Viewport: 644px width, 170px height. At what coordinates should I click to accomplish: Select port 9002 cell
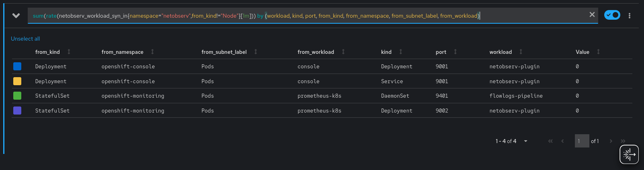coord(442,111)
